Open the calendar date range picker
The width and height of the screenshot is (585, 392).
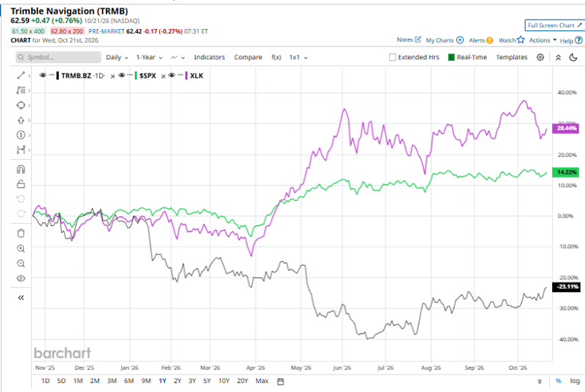point(280,381)
